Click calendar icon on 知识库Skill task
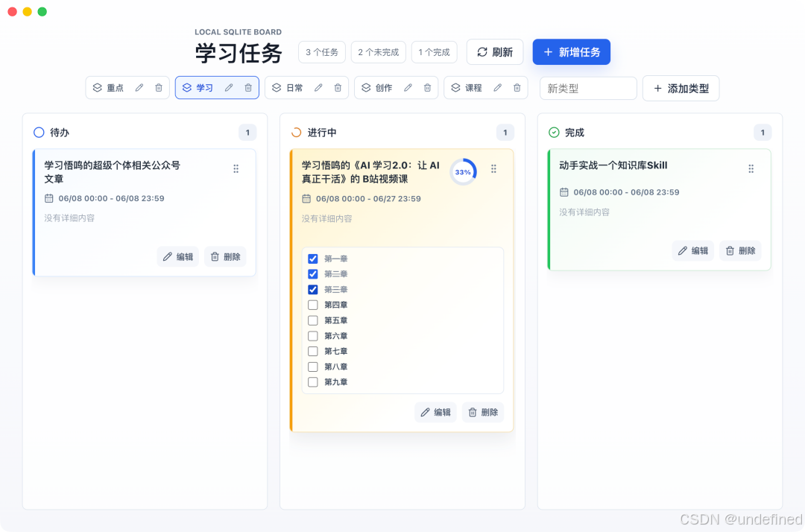The width and height of the screenshot is (805, 532). click(x=564, y=192)
